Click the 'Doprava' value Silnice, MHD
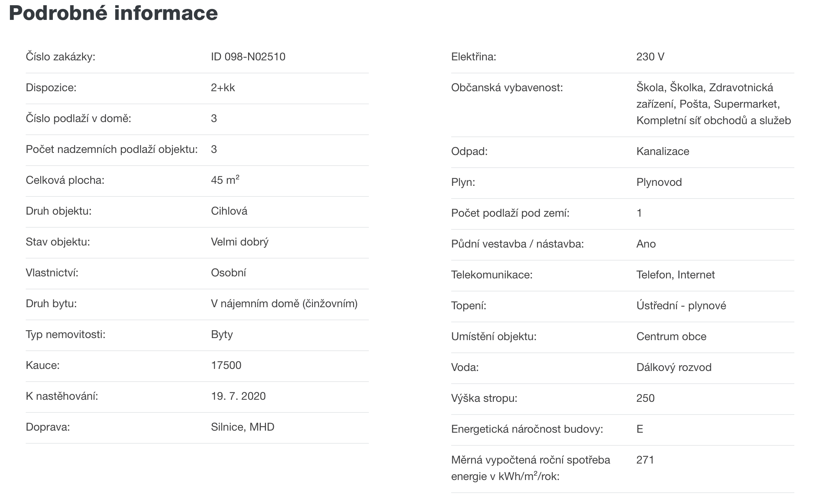Image resolution: width=818 pixels, height=504 pixels. pyautogui.click(x=243, y=427)
